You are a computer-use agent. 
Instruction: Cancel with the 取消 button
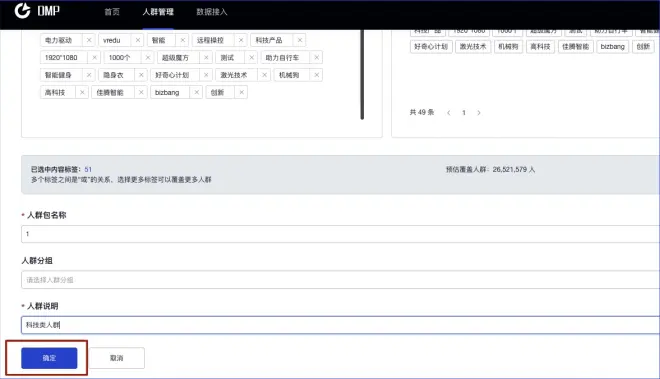click(117, 358)
